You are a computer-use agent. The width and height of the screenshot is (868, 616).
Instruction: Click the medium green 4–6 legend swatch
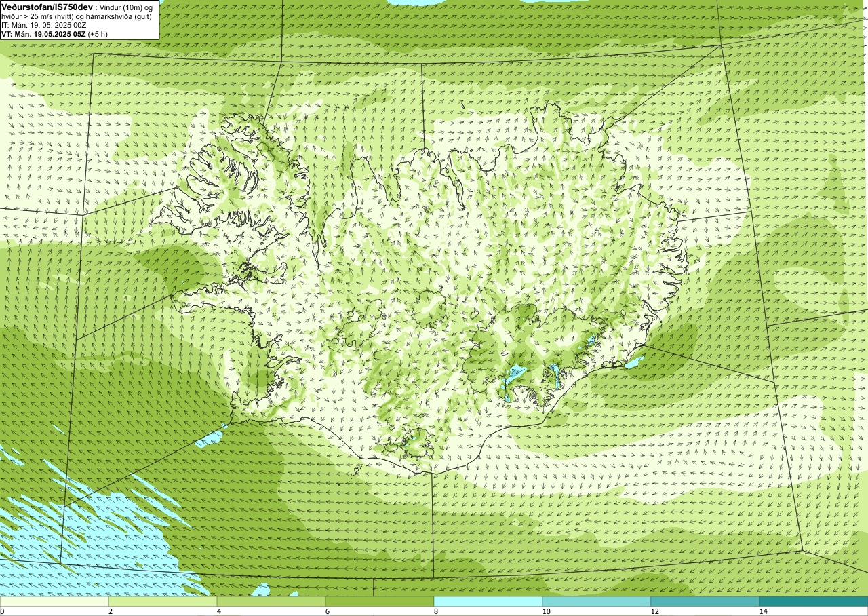click(271, 601)
